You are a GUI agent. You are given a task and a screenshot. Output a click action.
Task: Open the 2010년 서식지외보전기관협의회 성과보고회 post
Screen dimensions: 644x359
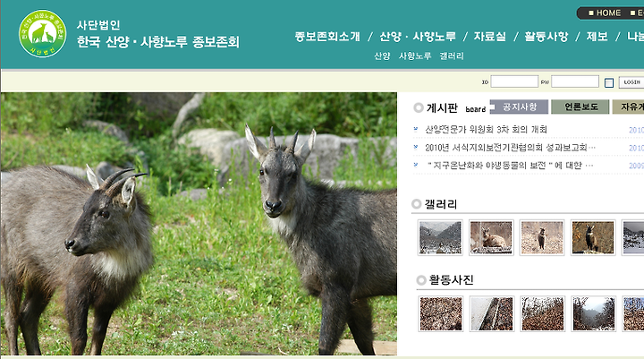(510, 148)
